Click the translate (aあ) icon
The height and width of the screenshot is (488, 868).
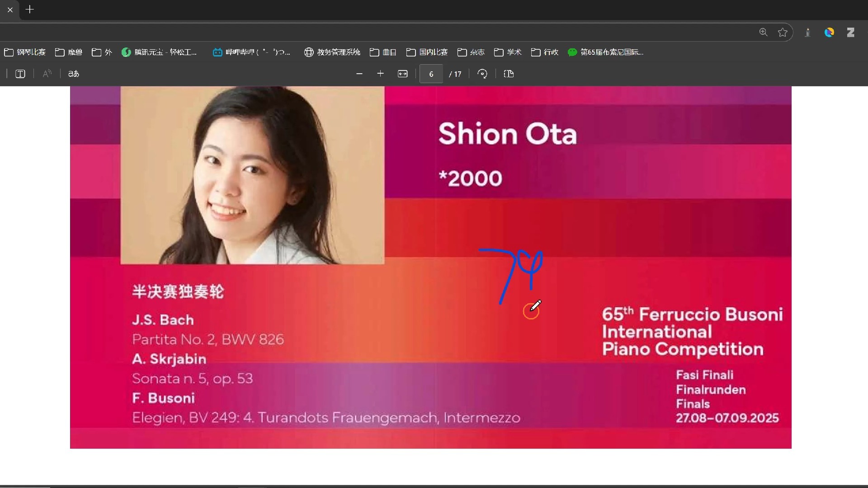74,74
